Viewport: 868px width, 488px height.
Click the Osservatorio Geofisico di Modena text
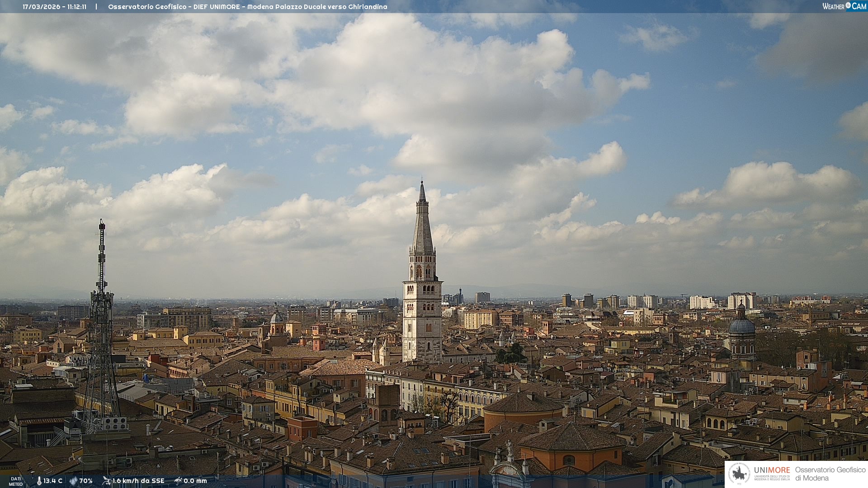830,474
